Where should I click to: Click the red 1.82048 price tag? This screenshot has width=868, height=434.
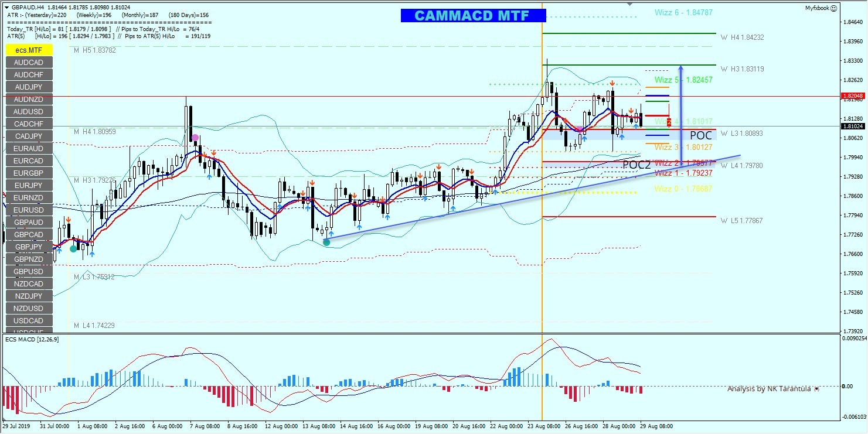(852, 95)
